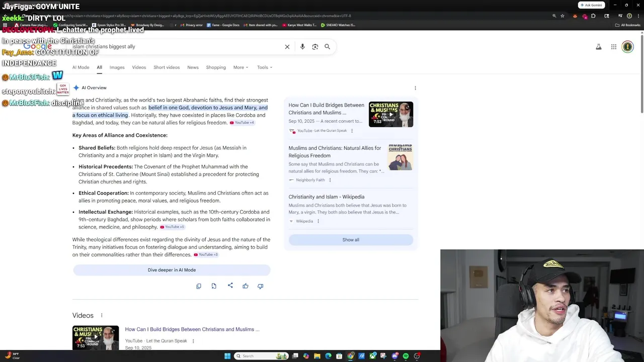
Task: Open All Bookmarks folder
Action: click(x=627, y=25)
